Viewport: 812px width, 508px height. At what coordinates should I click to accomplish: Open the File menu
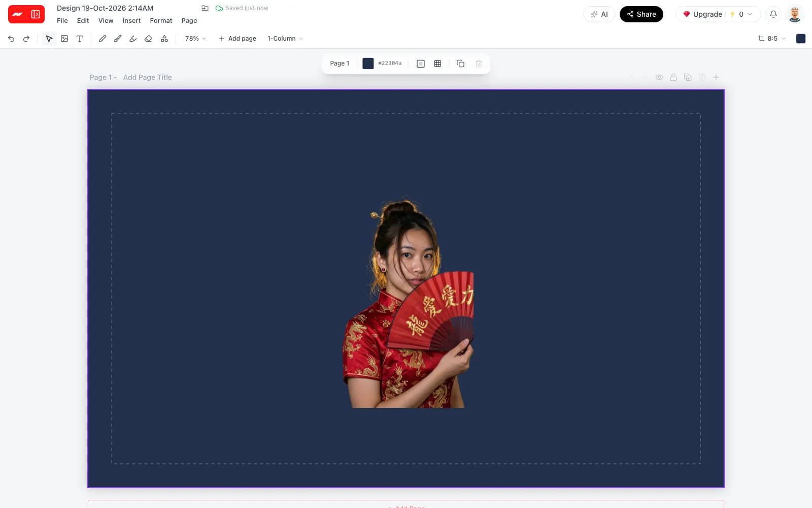62,21
